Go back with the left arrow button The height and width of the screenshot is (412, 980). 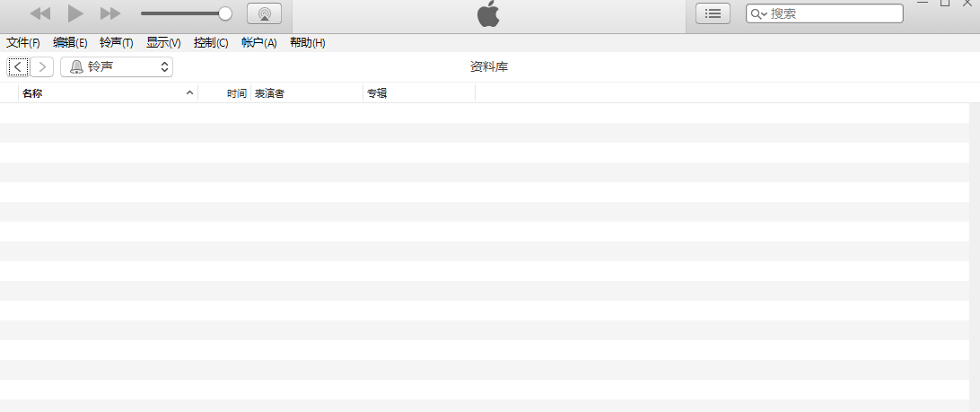(18, 67)
